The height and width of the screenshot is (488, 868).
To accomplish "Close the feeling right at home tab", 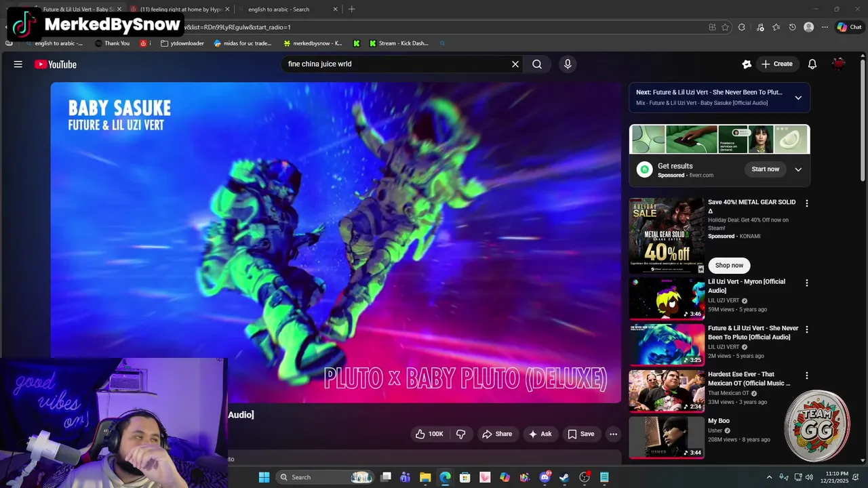I will 227,9.
